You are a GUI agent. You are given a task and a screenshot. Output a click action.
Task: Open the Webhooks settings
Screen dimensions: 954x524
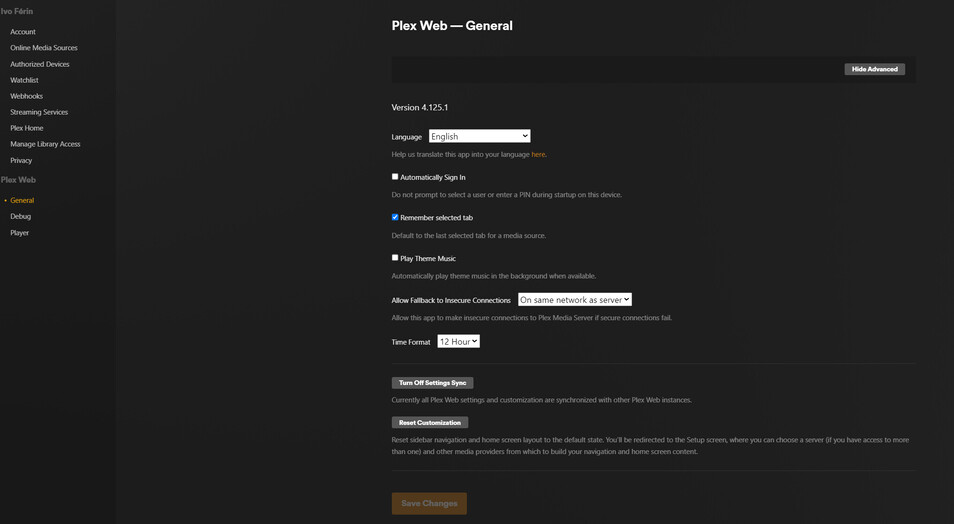(x=26, y=96)
